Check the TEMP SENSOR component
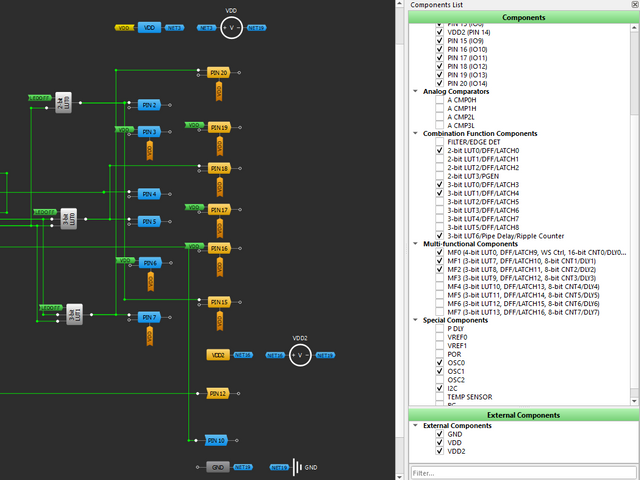The height and width of the screenshot is (480, 640). (x=440, y=397)
